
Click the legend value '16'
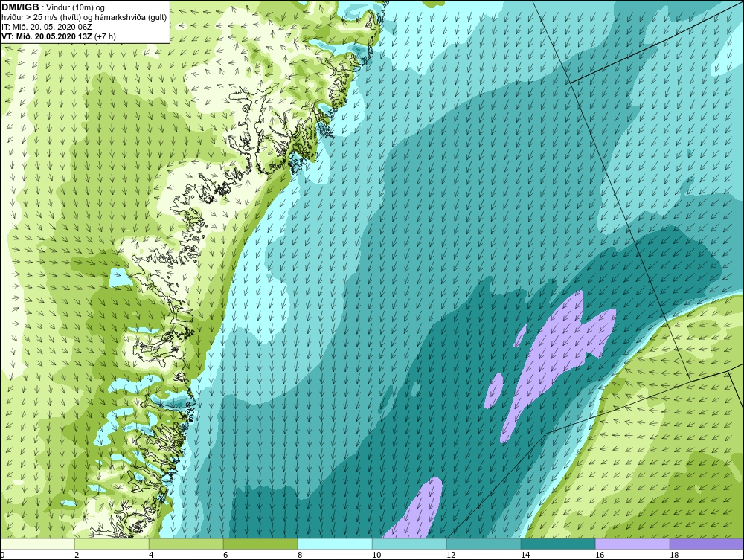[600, 555]
